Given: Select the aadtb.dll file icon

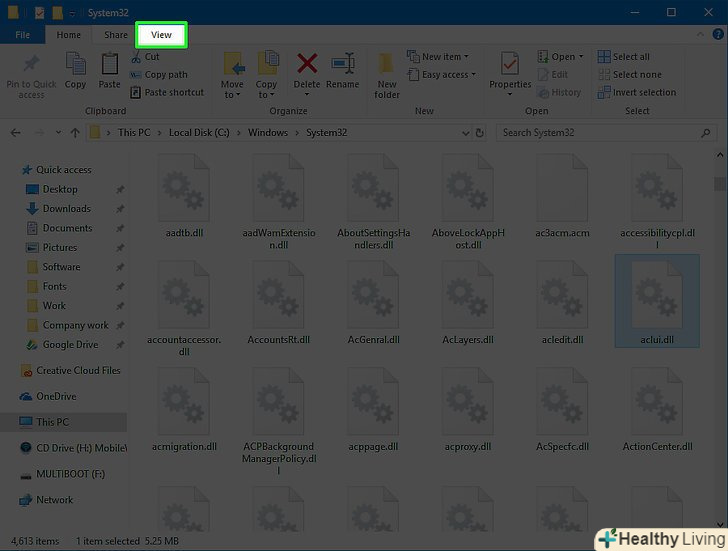Looking at the screenshot, I should tap(184, 188).
